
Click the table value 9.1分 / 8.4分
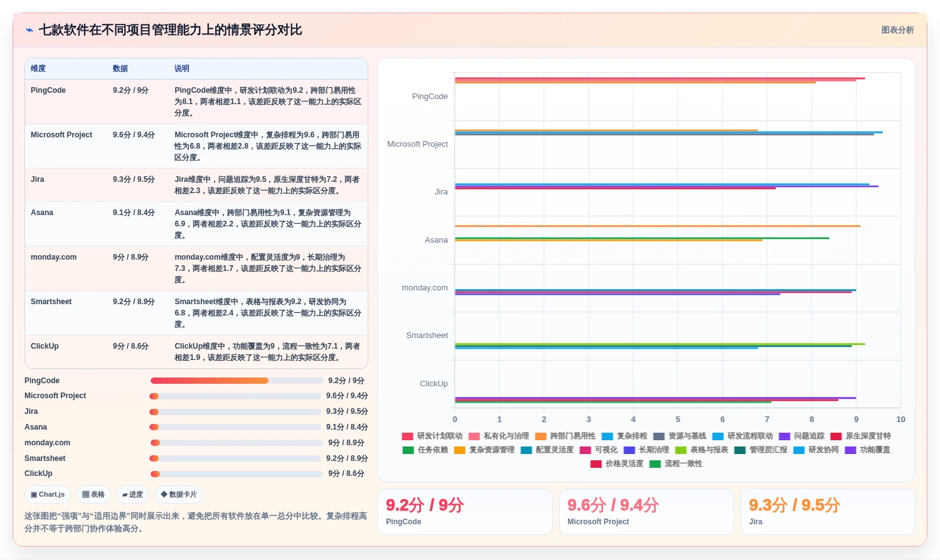[x=134, y=213]
